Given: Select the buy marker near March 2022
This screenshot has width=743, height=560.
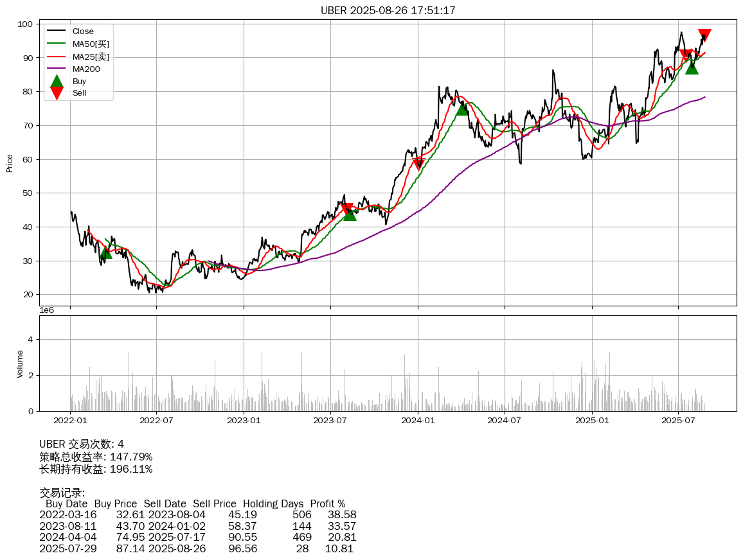Looking at the screenshot, I should [x=105, y=252].
